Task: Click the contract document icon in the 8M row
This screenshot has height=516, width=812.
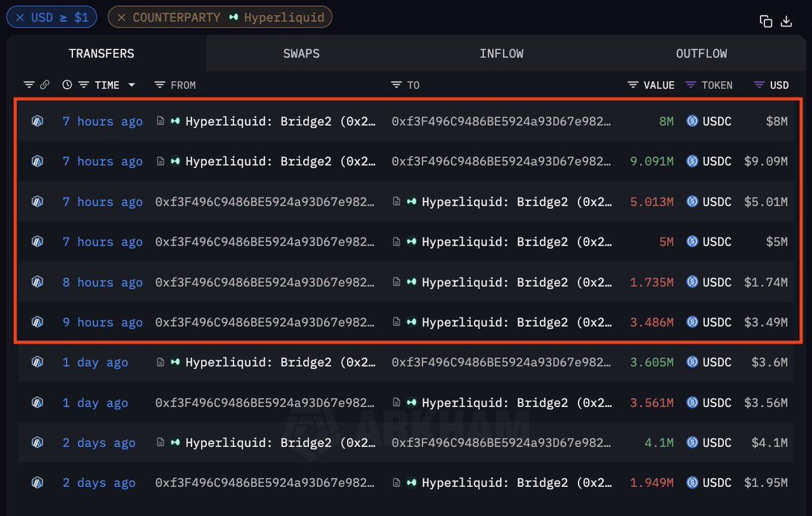Action: click(160, 122)
